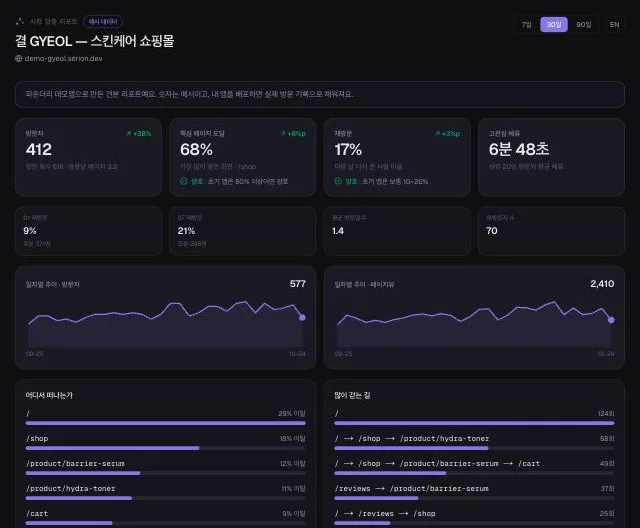Click the 11% exit rate value

pyautogui.click(x=293, y=488)
